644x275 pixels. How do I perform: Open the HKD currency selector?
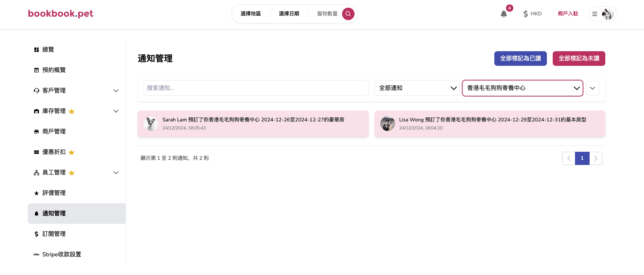(x=533, y=14)
